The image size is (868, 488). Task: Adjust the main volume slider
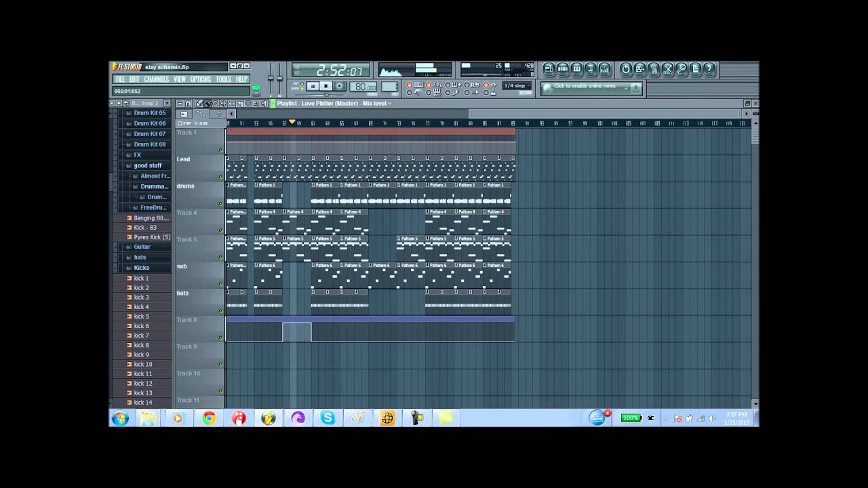[x=271, y=78]
